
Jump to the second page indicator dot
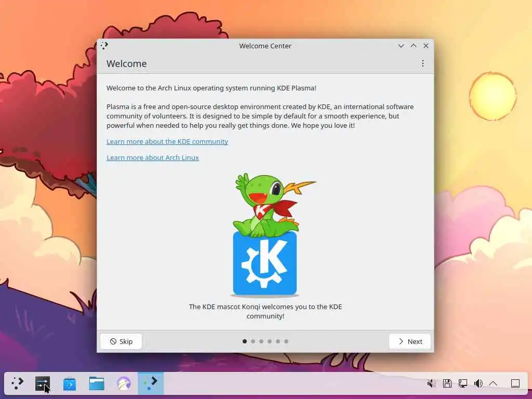click(x=253, y=341)
